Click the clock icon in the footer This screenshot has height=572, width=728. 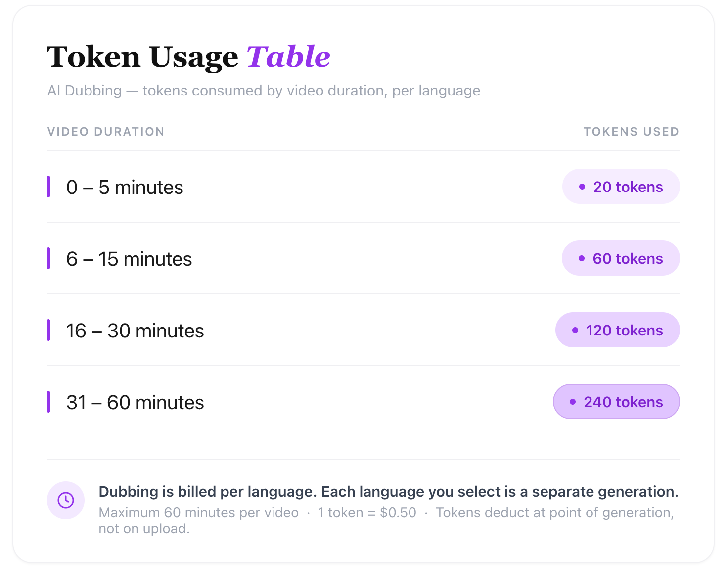[66, 500]
